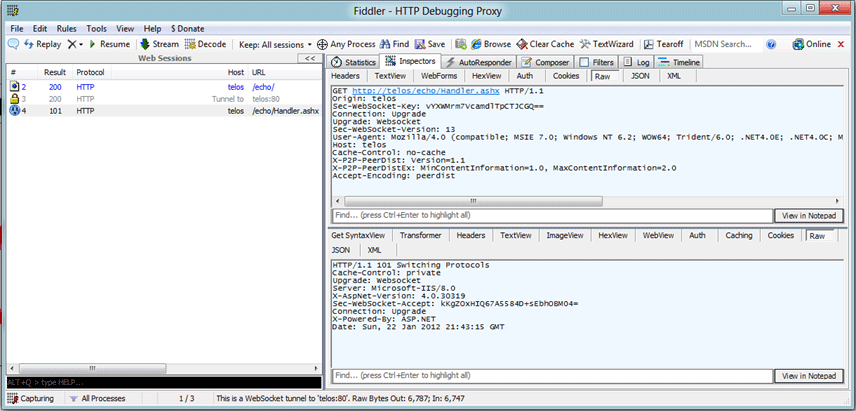Select request Cookies inspector tab

coord(566,76)
